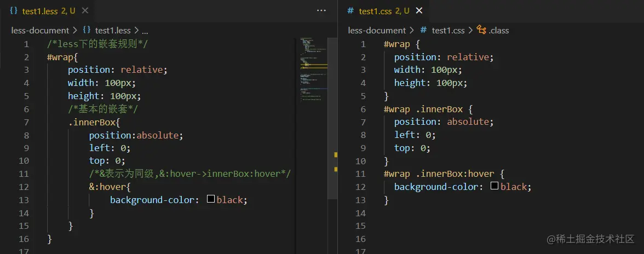
Task: Click the .class breadcrumb symbol
Action: click(x=498, y=30)
